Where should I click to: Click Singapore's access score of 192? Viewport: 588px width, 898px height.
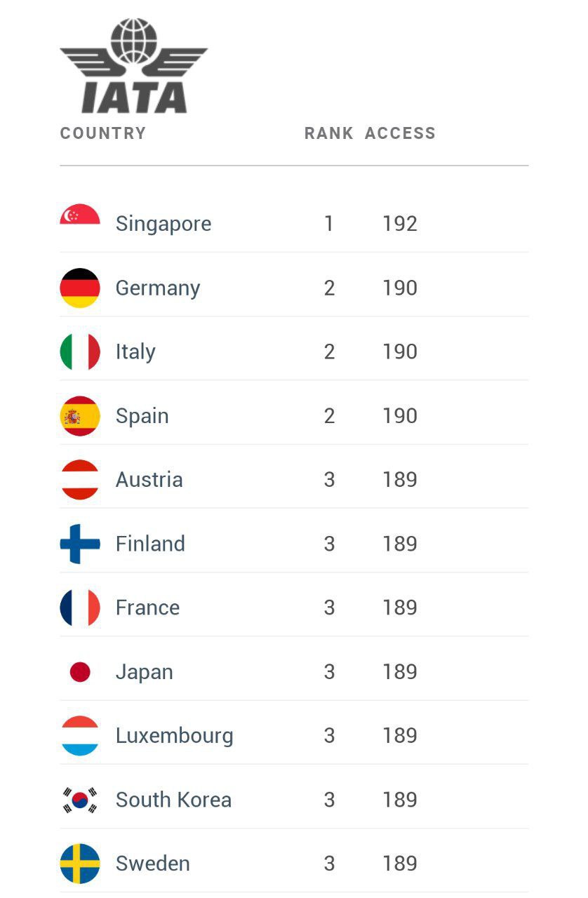pyautogui.click(x=400, y=224)
